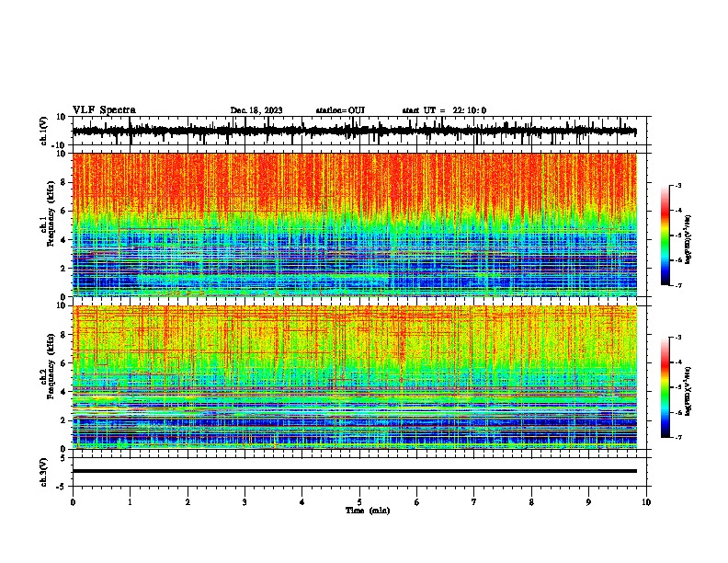The image size is (728, 563).
Task: Click the 'start UT = 22:10:0' label
Action: pos(444,110)
